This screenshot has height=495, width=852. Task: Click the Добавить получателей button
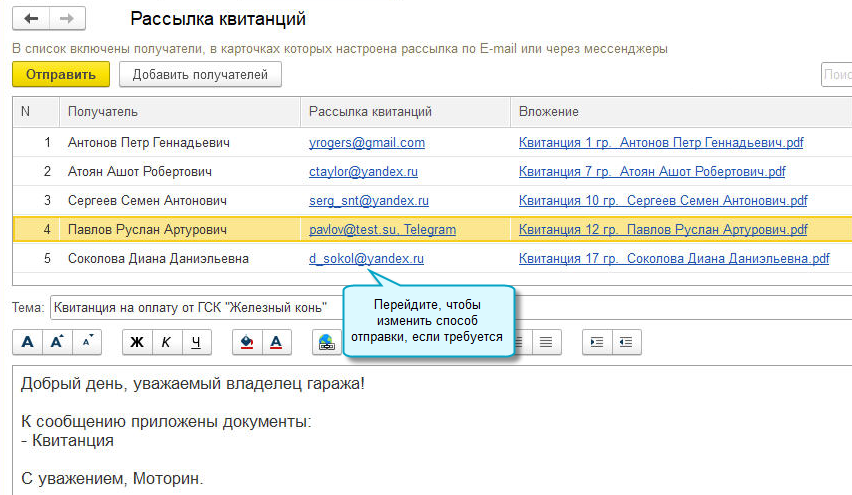(x=200, y=74)
